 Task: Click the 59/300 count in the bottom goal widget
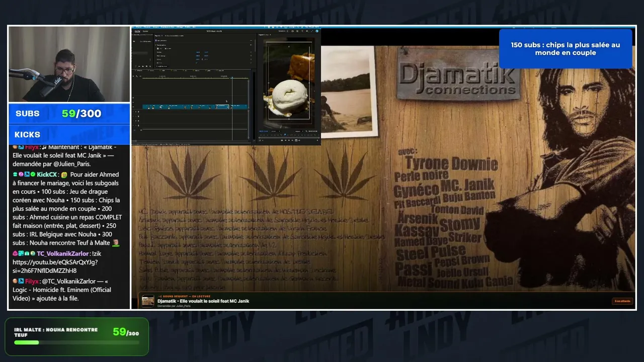pos(126,332)
